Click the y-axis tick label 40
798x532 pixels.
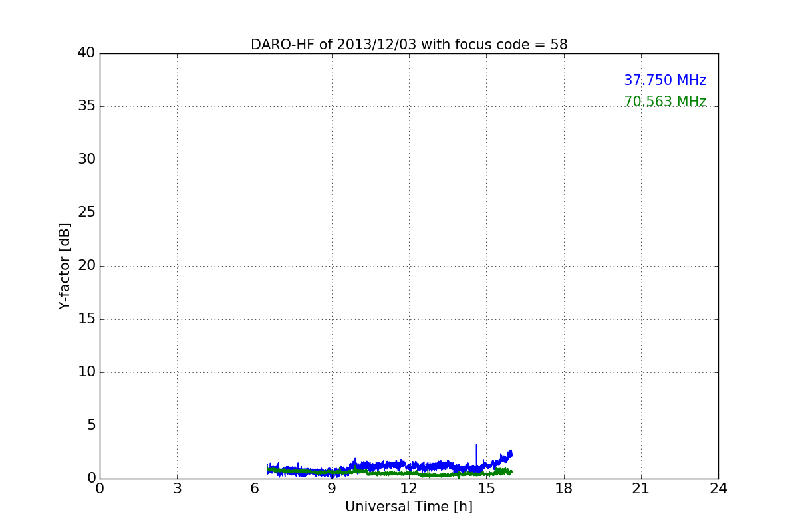click(86, 53)
